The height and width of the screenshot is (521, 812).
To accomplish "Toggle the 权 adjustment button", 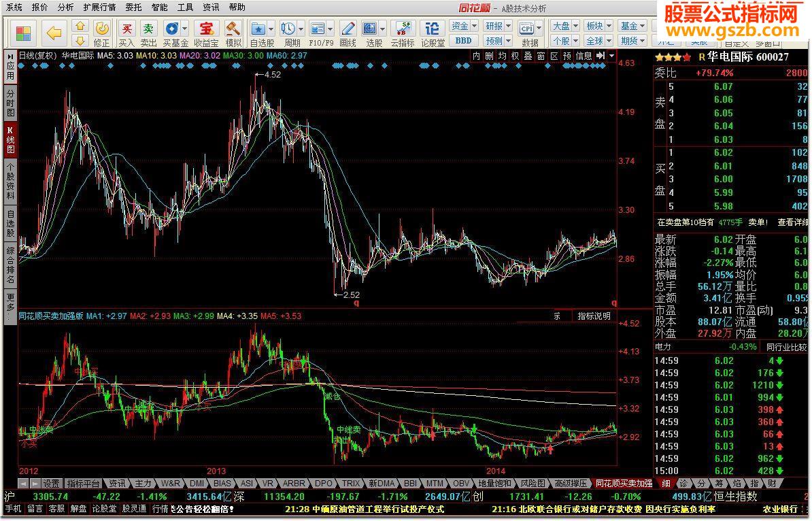I will click(515, 56).
